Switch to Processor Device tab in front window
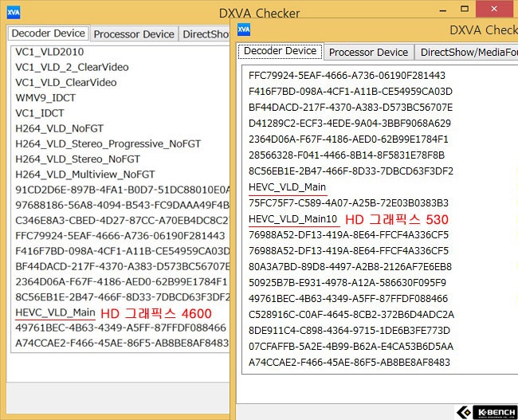 click(368, 53)
